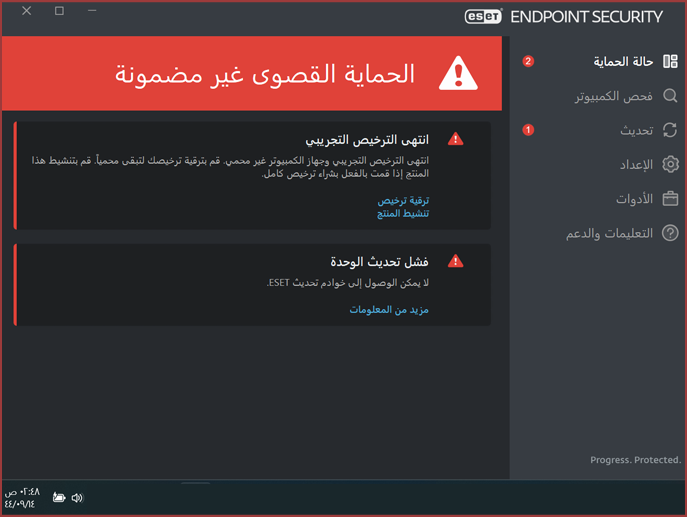The image size is (687, 517).
Task: Click the trial license expiry description paragraph
Action: pos(230,167)
